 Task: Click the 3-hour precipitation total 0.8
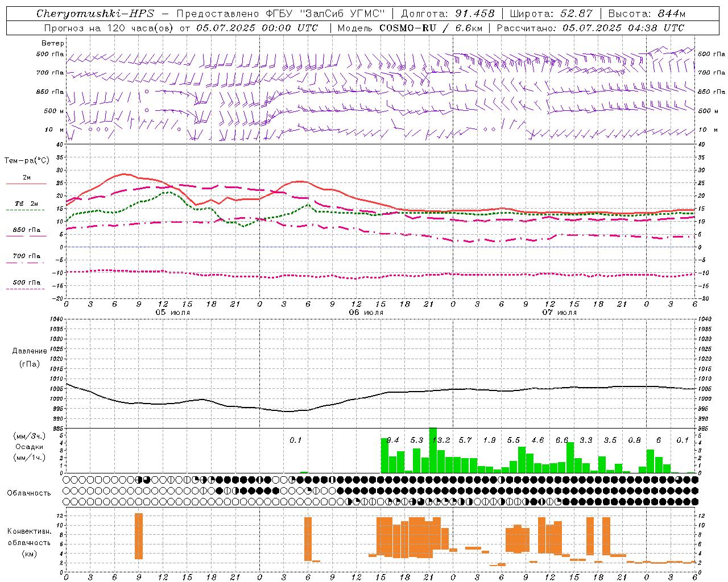(634, 440)
